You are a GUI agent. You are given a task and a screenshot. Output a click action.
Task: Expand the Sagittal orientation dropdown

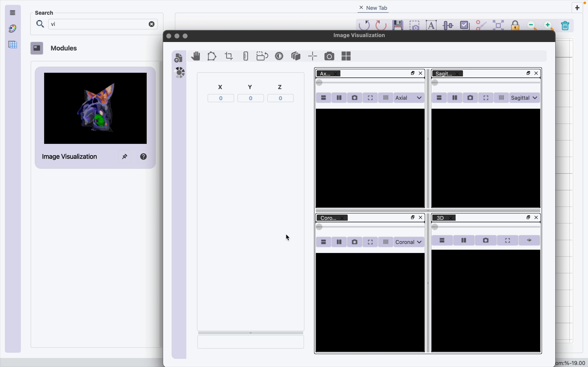click(x=525, y=98)
